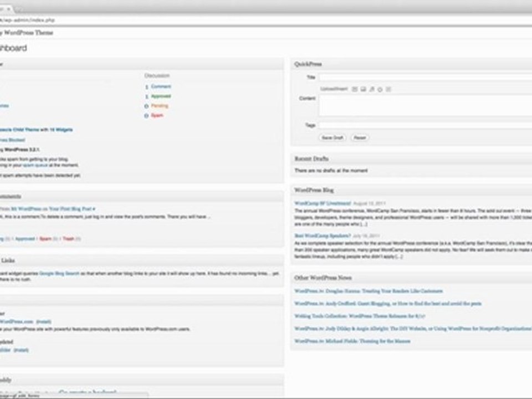This screenshot has width=532, height=399.
Task: Click the Add Image icon in QuickPress
Action: 355,89
